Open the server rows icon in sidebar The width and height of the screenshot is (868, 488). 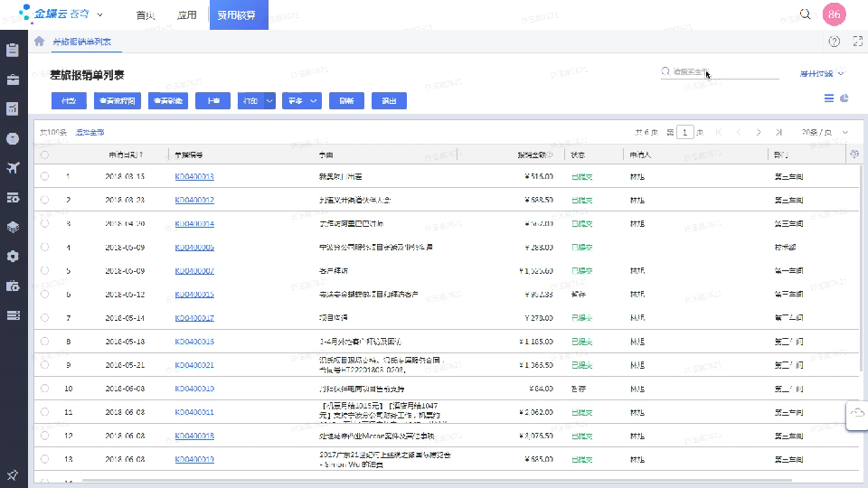[13, 315]
